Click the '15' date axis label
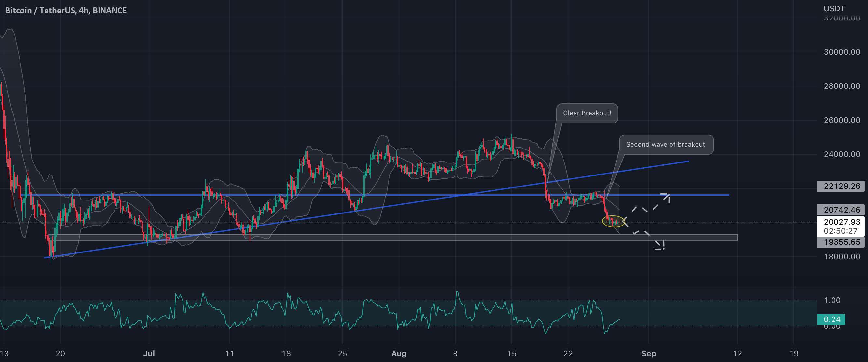This screenshot has height=362, width=868. click(x=511, y=354)
